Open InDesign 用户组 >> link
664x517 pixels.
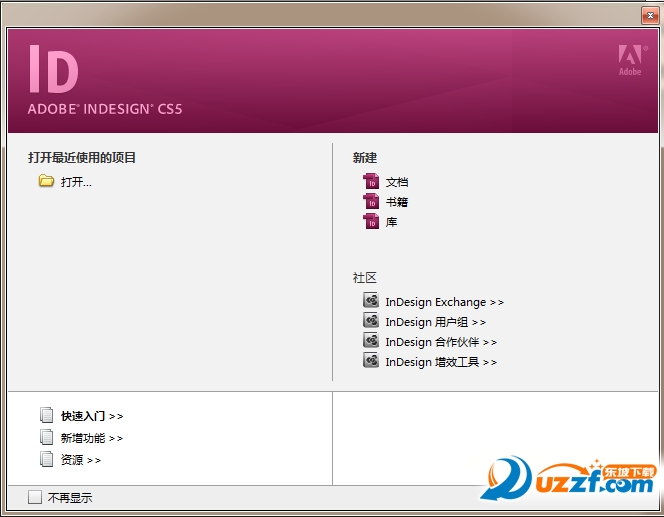point(435,322)
